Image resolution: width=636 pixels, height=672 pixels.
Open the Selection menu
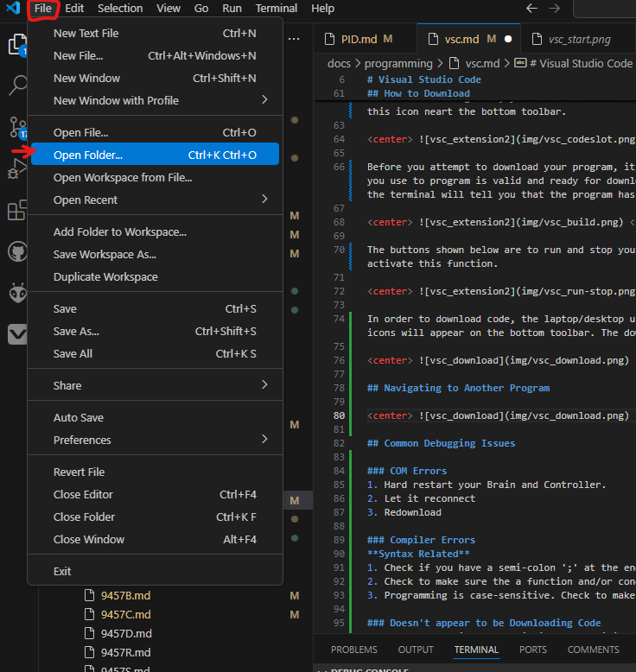tap(120, 8)
